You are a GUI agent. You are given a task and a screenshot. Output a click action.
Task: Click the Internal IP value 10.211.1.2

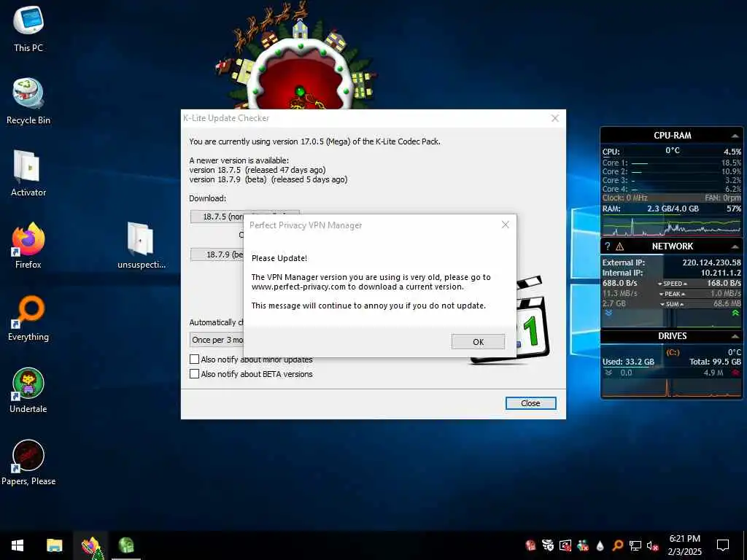click(720, 273)
